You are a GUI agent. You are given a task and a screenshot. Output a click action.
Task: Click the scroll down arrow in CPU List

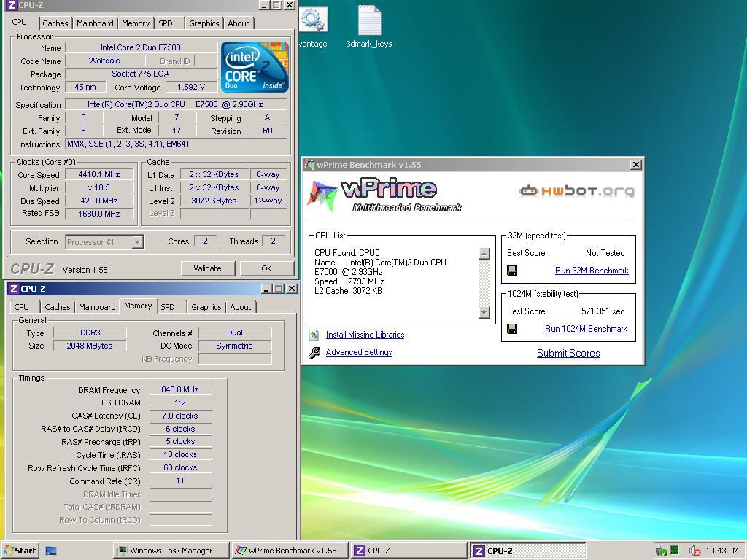[x=484, y=313]
